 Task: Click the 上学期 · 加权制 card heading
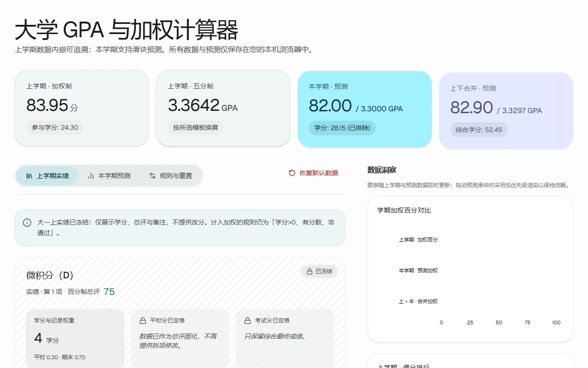point(49,86)
